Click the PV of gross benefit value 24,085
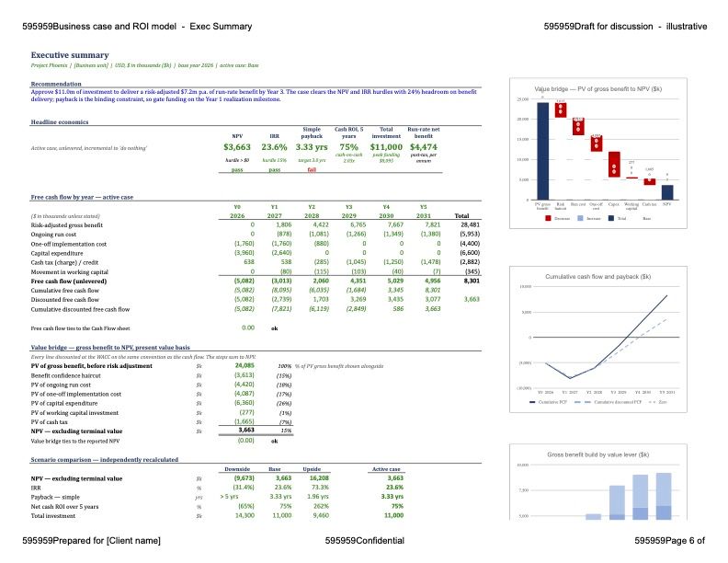The height and width of the screenshot is (563, 728). click(245, 365)
